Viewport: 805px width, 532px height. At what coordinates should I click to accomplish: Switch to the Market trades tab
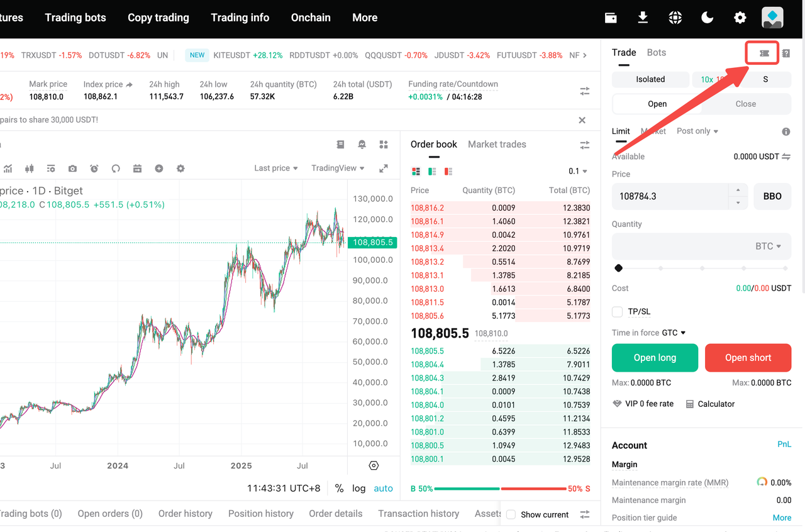pos(497,144)
